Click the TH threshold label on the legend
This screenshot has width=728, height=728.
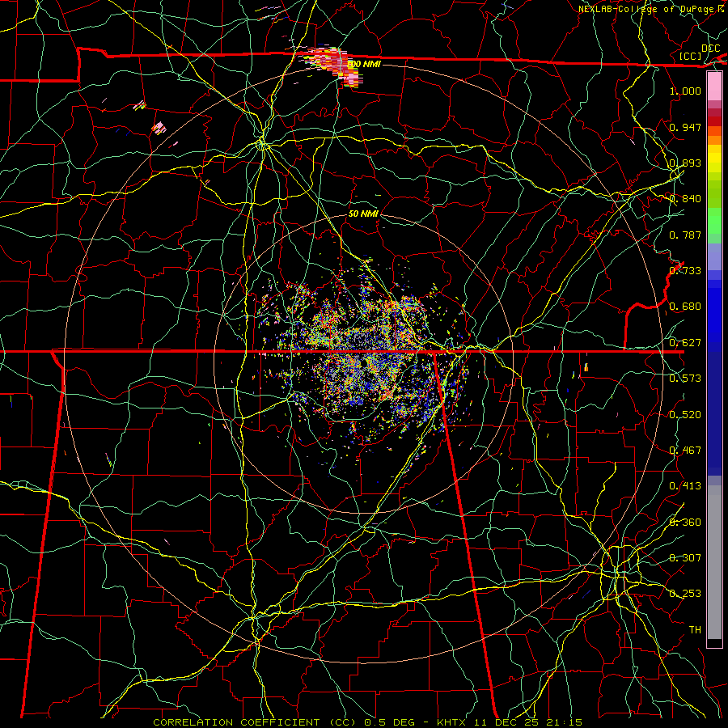click(695, 630)
